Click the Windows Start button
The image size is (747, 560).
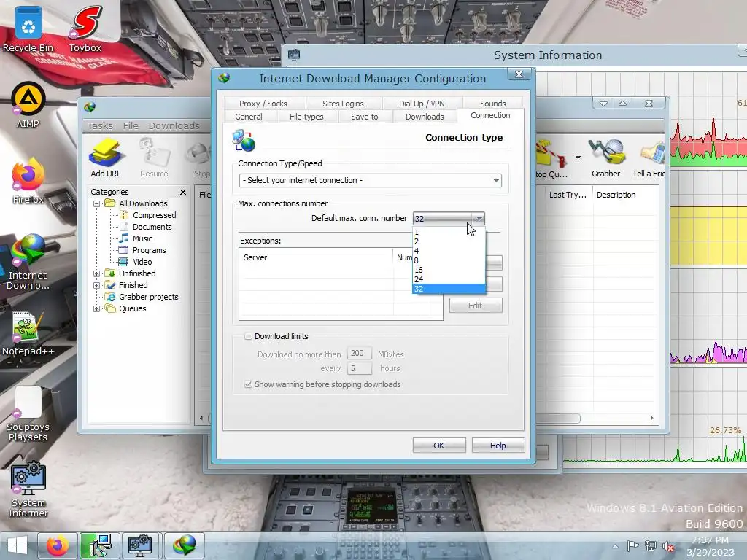[x=18, y=545]
